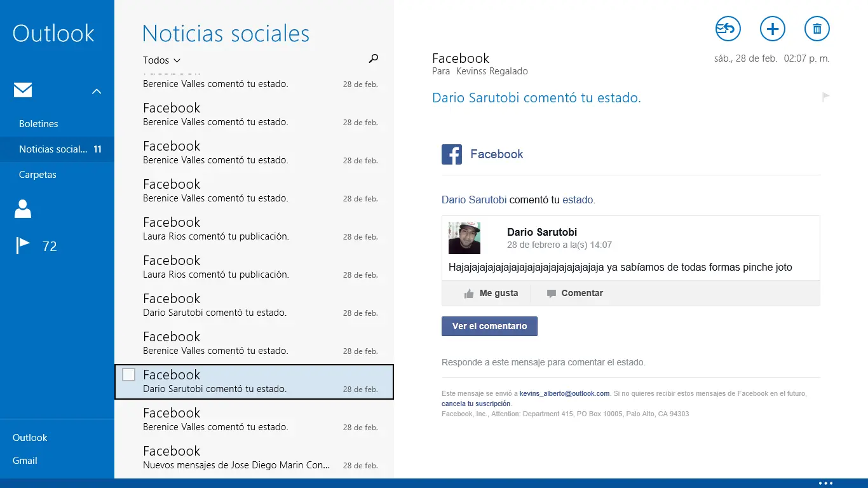Create a new mail with plus icon

(x=773, y=29)
